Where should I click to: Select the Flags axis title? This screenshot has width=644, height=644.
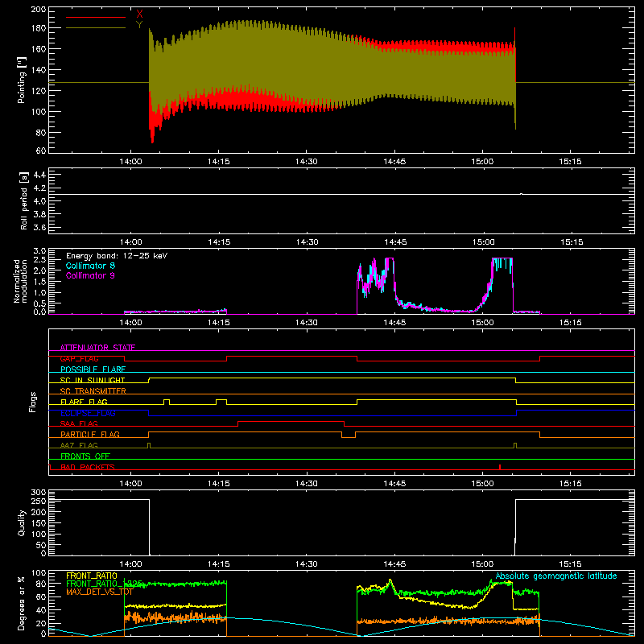coord(32,402)
